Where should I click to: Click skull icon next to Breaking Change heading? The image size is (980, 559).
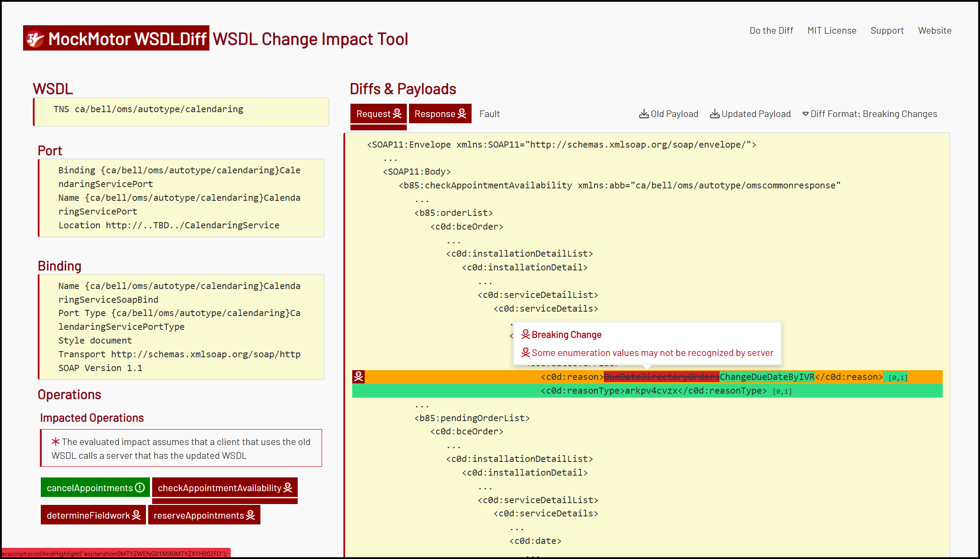[526, 334]
